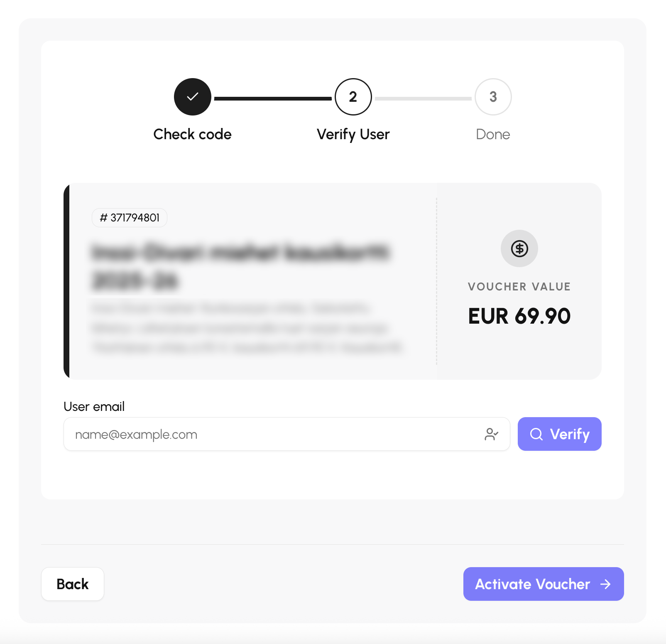Screen dimensions: 666x644
Task: Click the magnifier icon on Verify button
Action: point(536,434)
